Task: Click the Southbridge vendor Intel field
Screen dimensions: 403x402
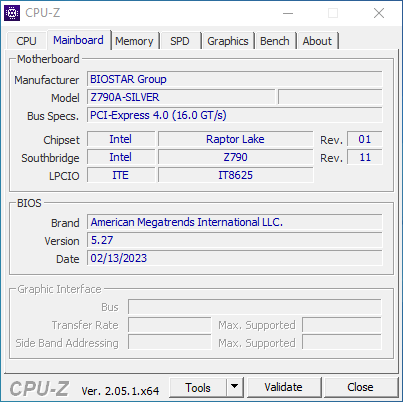Action: pyautogui.click(x=121, y=157)
